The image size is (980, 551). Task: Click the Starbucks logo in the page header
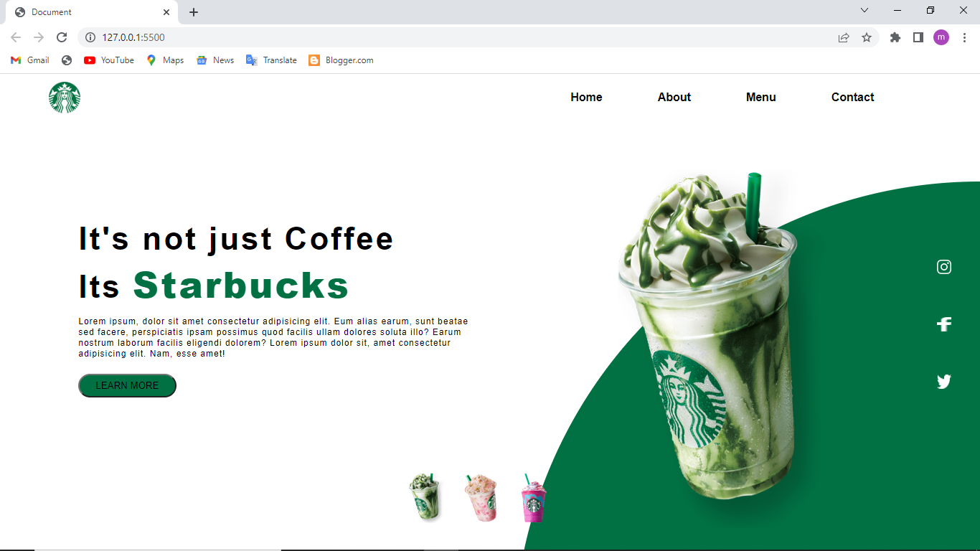65,98
